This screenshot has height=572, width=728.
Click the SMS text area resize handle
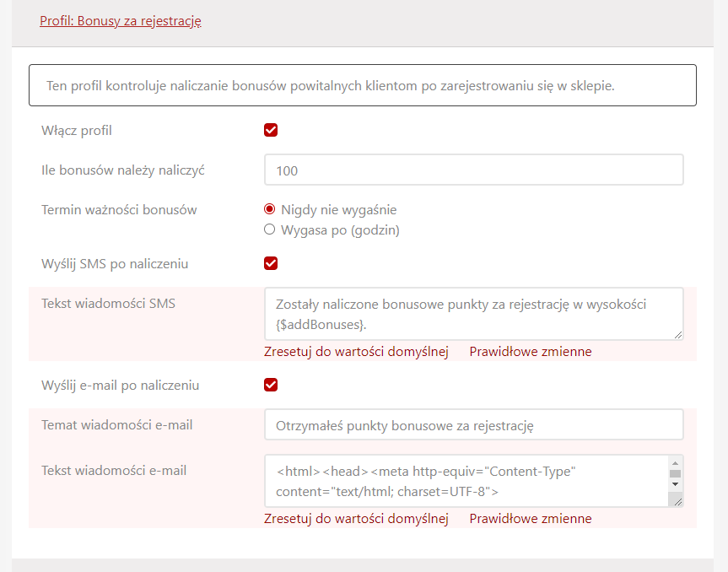coord(677,334)
